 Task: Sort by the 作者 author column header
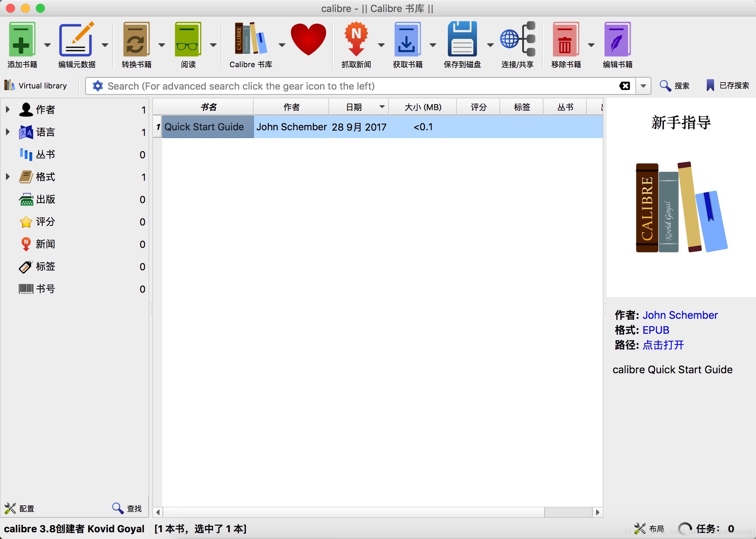[291, 107]
